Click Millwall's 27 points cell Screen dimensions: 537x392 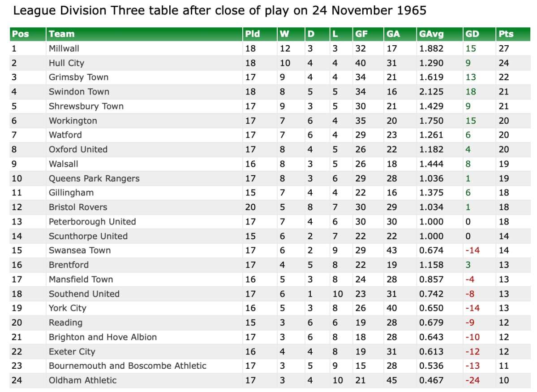click(x=504, y=48)
